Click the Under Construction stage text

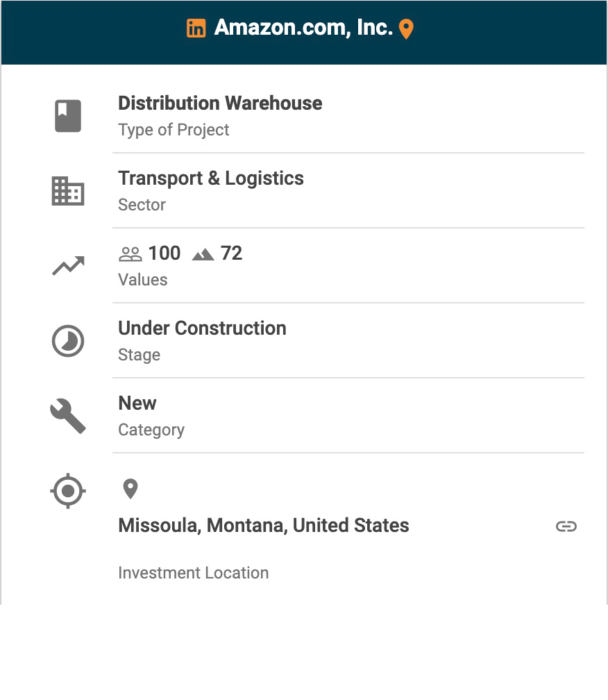202,328
